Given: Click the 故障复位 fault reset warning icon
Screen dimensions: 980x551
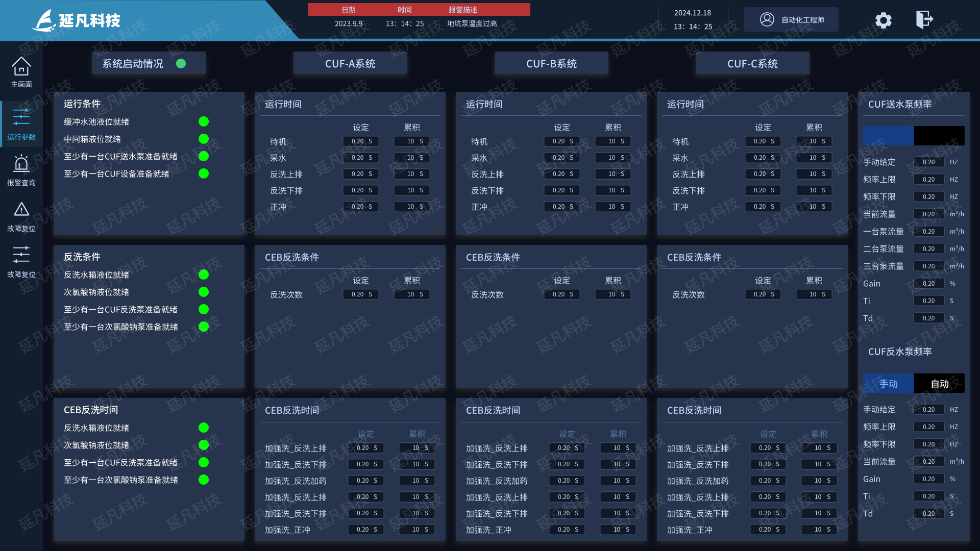Looking at the screenshot, I should [21, 214].
